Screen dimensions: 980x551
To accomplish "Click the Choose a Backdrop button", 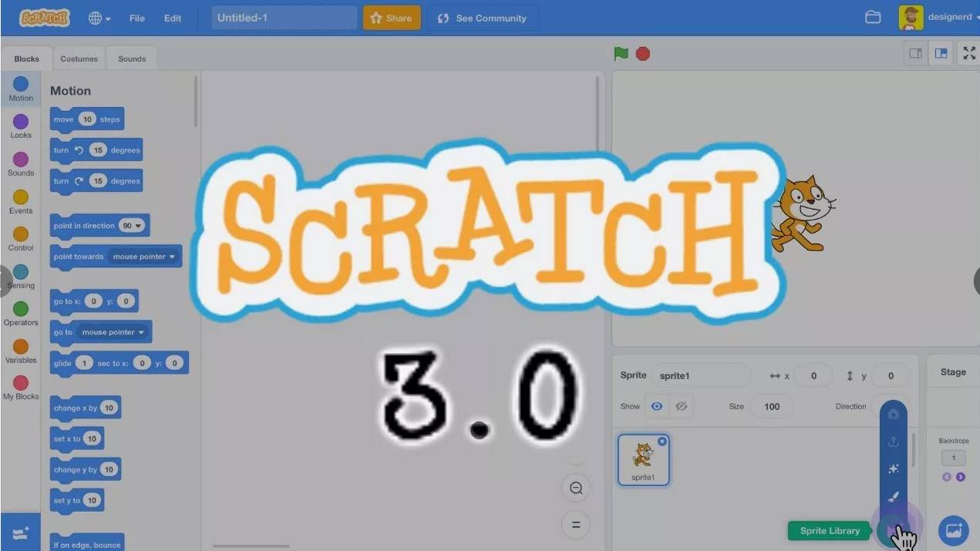I will click(x=953, y=531).
